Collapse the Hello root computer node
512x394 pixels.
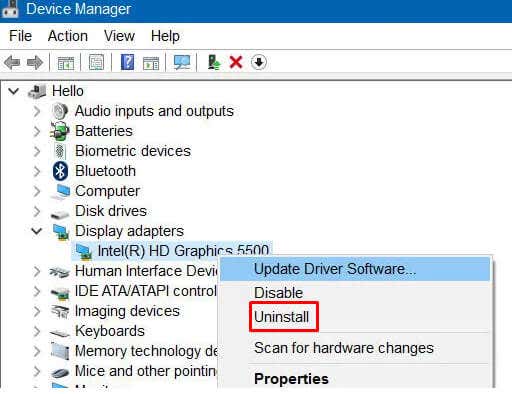[x=14, y=91]
